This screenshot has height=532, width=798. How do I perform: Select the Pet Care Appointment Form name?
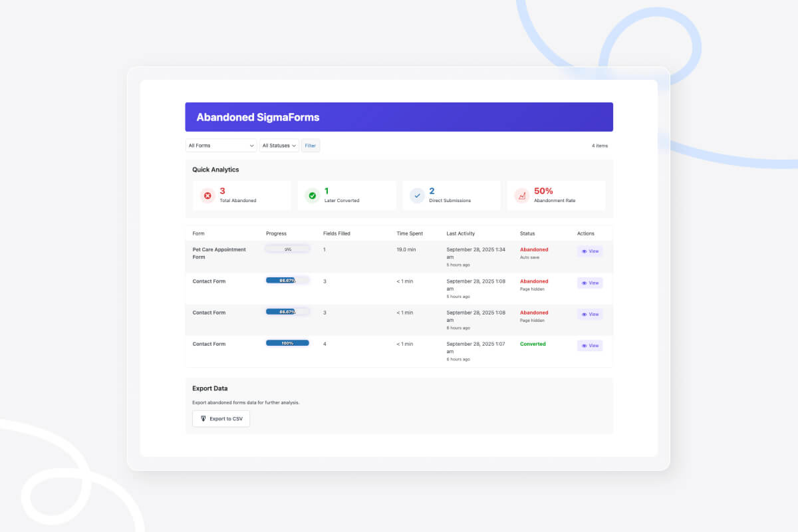click(219, 253)
